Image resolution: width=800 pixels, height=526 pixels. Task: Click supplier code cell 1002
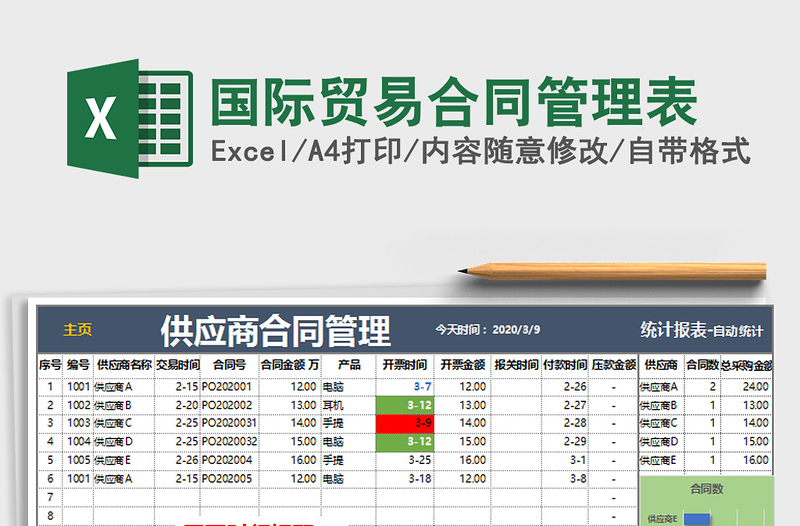78,406
